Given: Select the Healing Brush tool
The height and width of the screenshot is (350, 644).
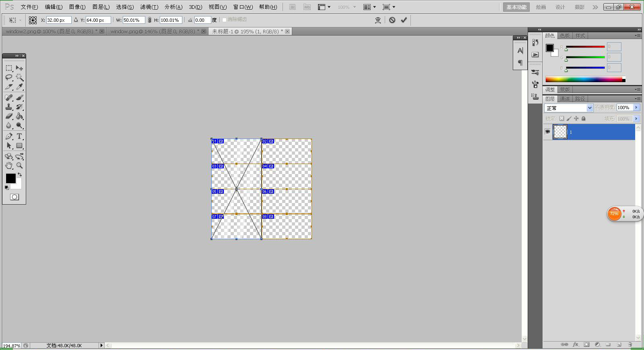Looking at the screenshot, I should pyautogui.click(x=9, y=97).
